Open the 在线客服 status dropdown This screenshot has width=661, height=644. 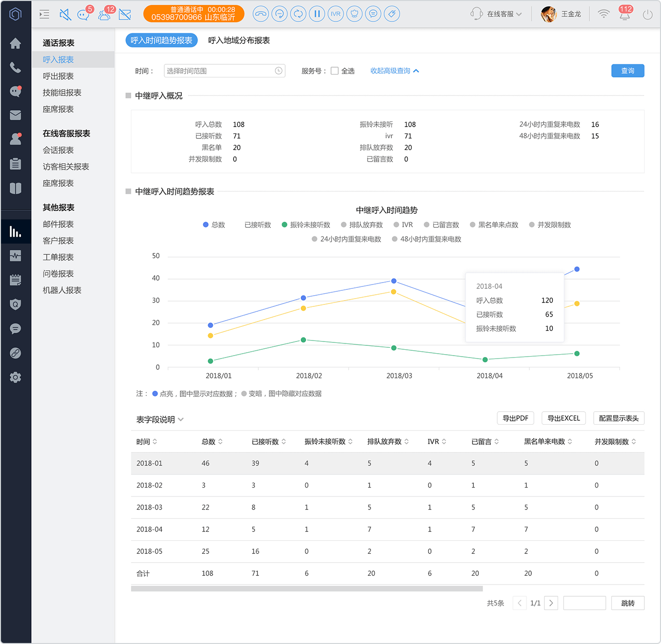click(496, 14)
